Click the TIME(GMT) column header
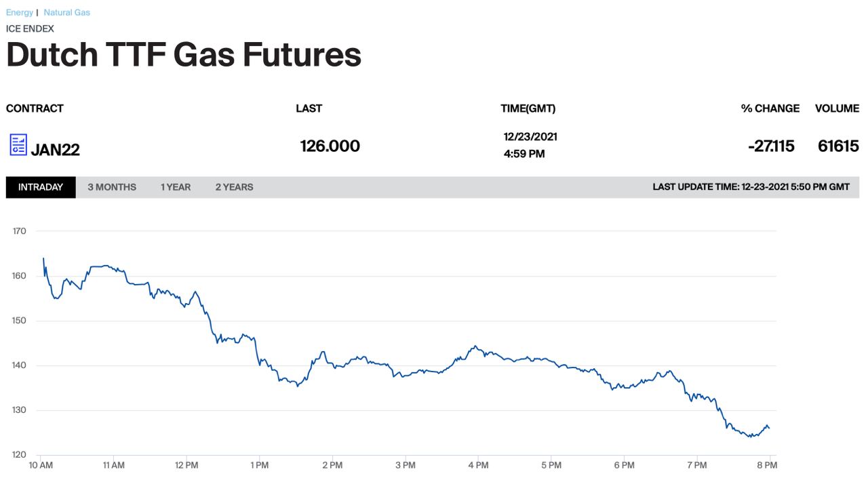This screenshot has width=868, height=480. click(x=528, y=108)
